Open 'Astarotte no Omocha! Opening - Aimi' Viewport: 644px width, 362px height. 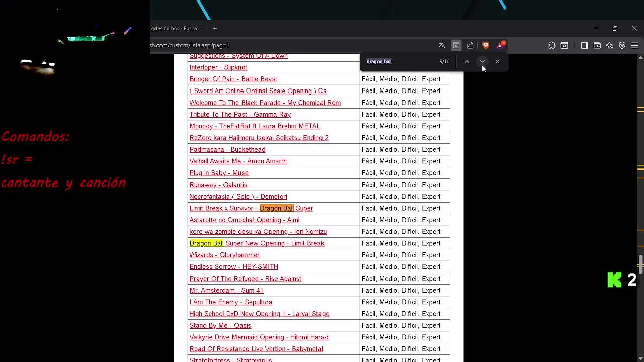(x=245, y=220)
